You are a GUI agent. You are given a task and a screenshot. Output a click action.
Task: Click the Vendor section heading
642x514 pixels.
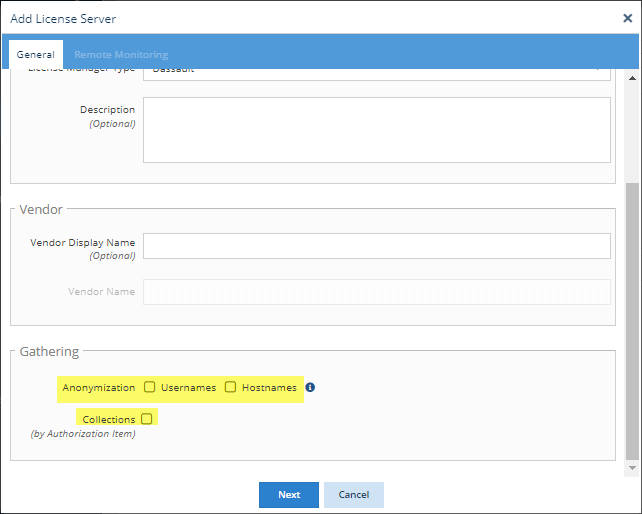point(41,209)
